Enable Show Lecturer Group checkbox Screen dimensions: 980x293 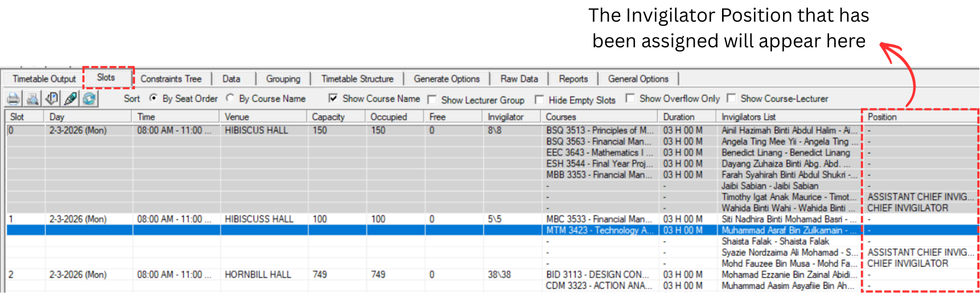tap(432, 99)
